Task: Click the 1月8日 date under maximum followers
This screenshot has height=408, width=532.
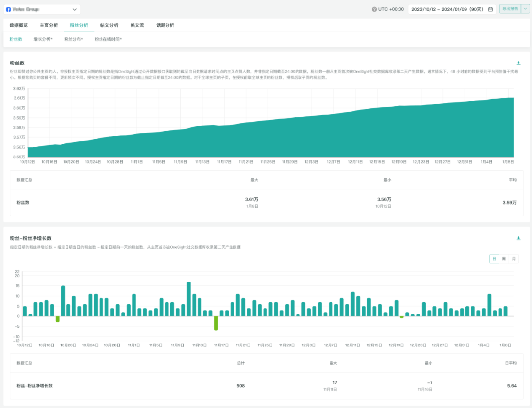Action: [x=252, y=206]
